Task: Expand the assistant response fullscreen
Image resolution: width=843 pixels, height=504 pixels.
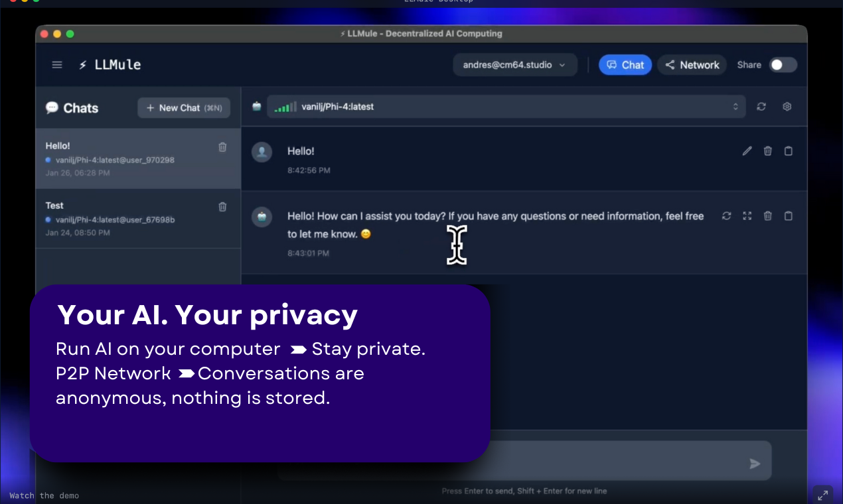Action: [747, 216]
